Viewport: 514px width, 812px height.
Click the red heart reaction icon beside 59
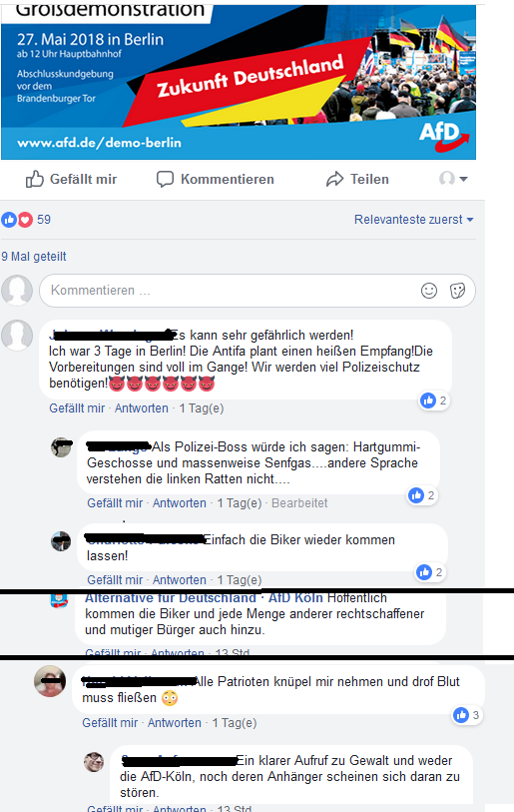(x=25, y=220)
